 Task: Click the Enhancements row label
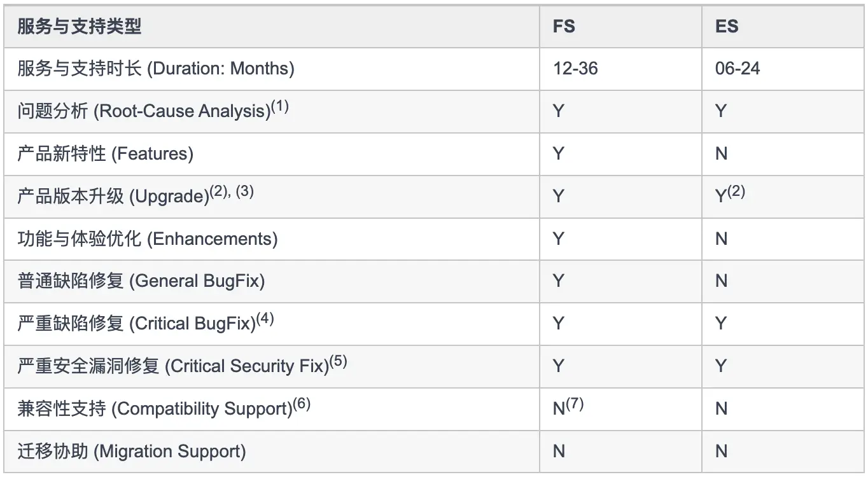point(148,238)
